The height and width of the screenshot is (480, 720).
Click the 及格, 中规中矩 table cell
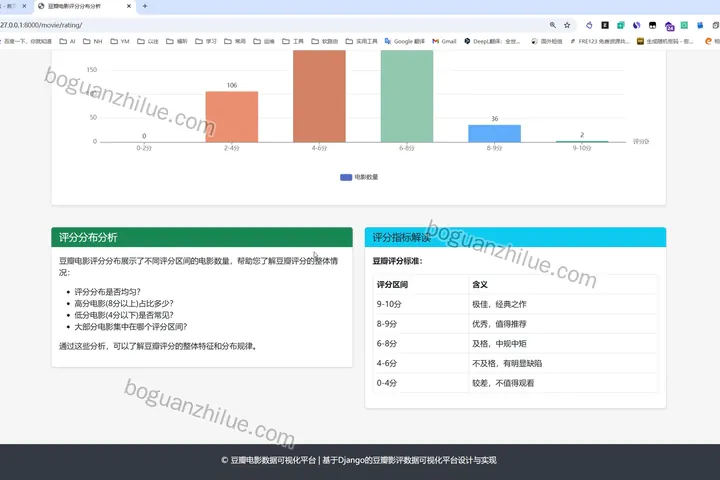(563, 344)
